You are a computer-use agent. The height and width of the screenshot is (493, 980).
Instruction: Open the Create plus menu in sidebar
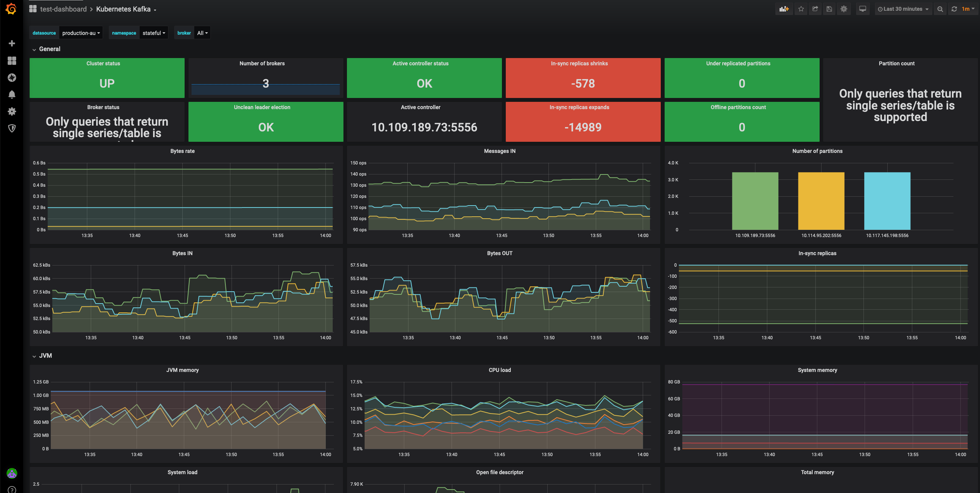12,43
